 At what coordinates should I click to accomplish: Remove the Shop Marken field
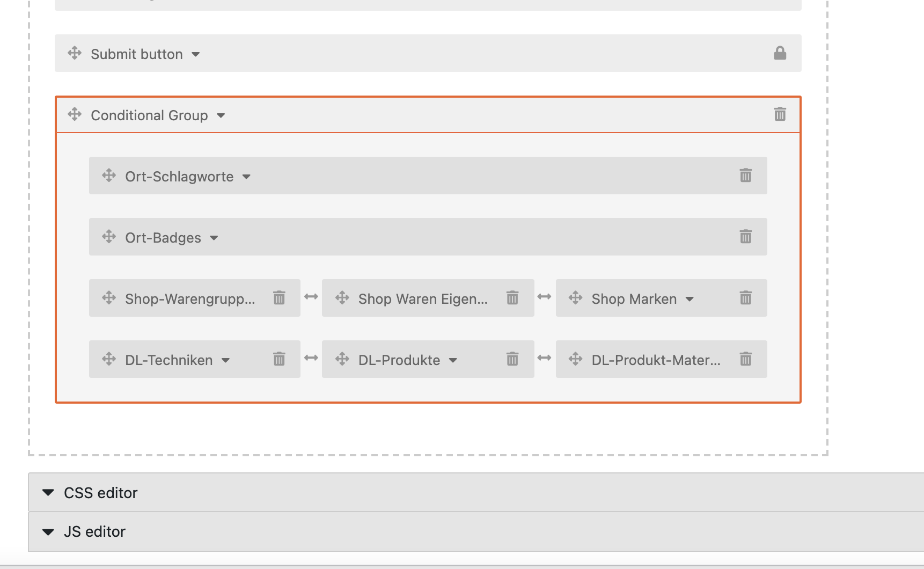[745, 298]
